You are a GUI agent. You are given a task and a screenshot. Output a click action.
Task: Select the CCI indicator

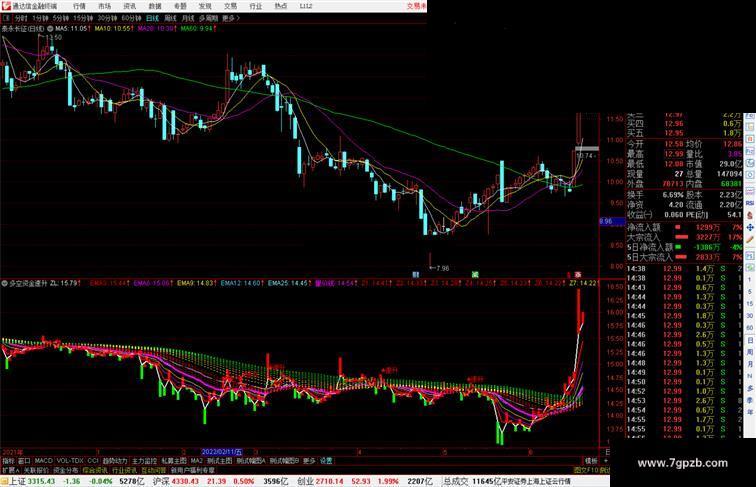(93, 461)
